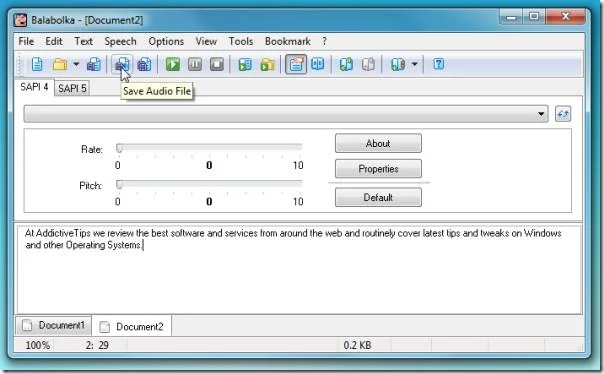
Task: Click the blue open-book dictionary icon
Action: [318, 64]
